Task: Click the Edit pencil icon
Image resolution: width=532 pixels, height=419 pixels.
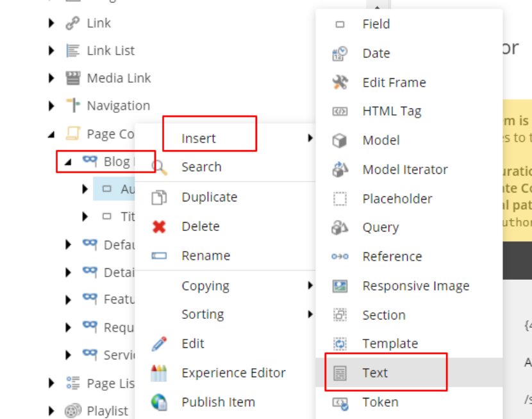Action: pos(159,344)
